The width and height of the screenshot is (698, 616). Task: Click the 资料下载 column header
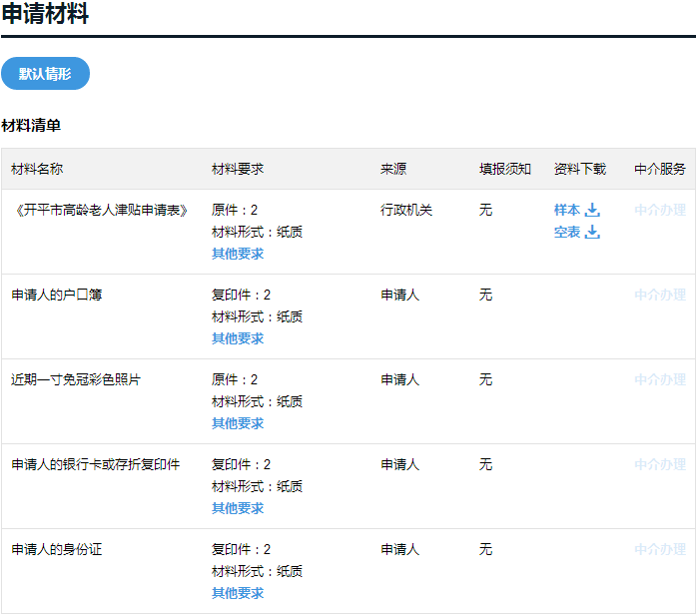(x=580, y=169)
